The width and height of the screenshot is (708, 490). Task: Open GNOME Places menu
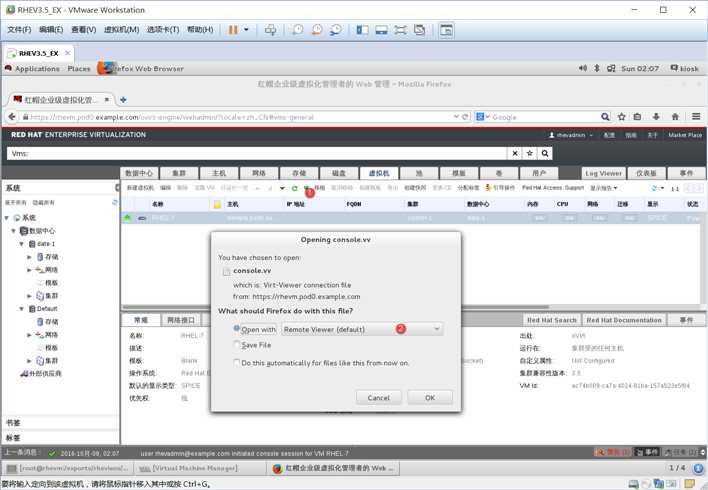click(79, 69)
